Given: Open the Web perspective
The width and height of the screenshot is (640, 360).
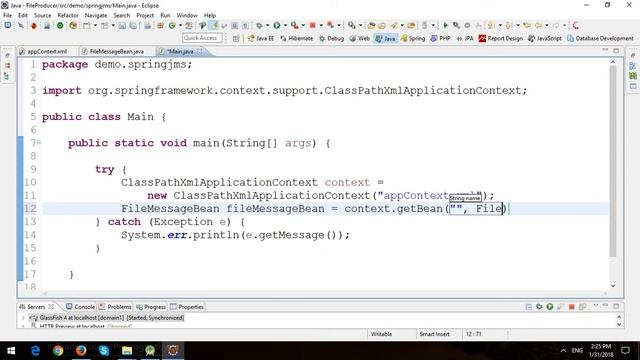Looking at the screenshot, I should [x=360, y=38].
